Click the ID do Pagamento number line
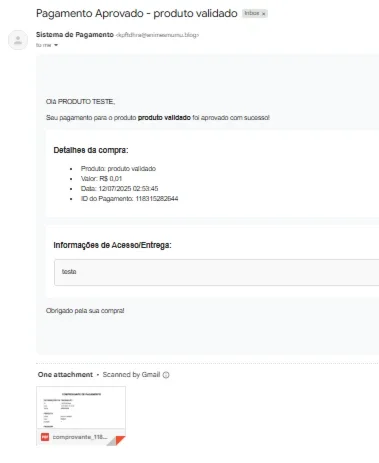 (x=129, y=199)
